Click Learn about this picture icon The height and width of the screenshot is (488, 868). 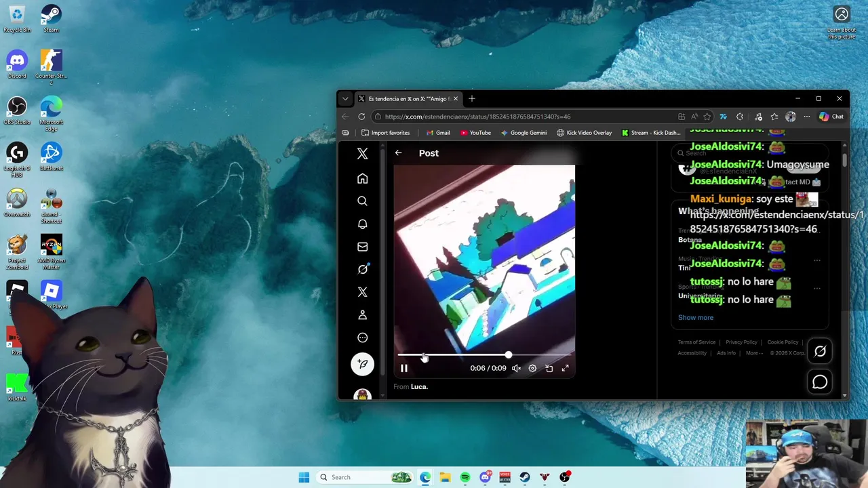click(x=842, y=22)
